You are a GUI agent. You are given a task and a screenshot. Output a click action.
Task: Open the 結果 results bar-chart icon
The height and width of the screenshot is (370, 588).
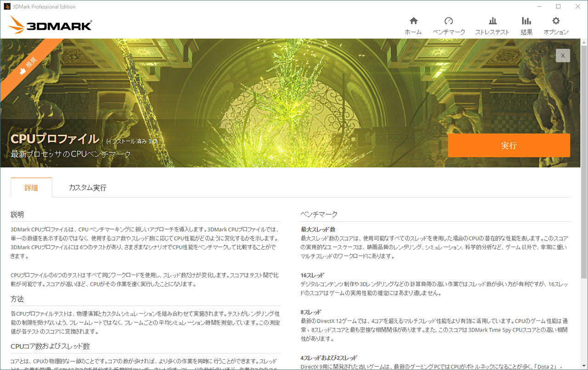[x=526, y=21]
